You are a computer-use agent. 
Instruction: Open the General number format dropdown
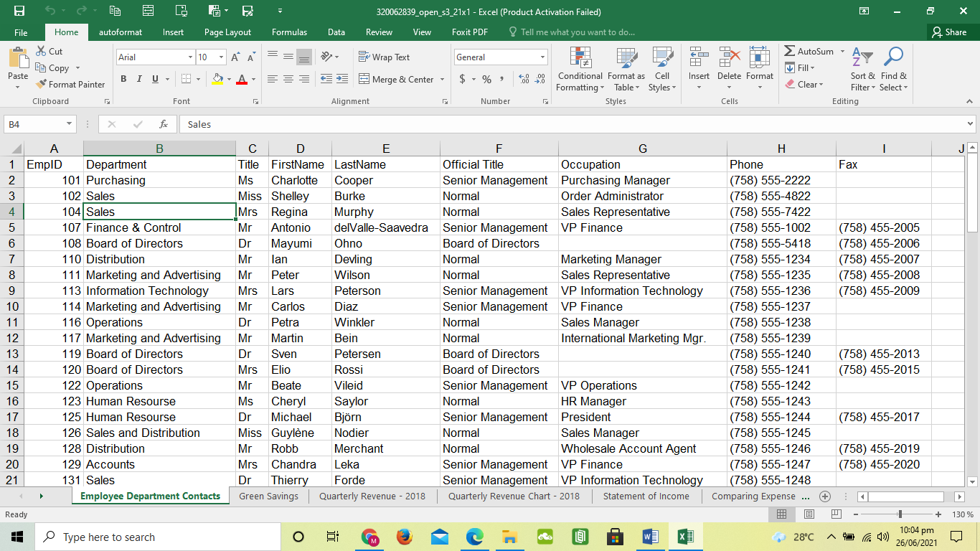coord(542,57)
